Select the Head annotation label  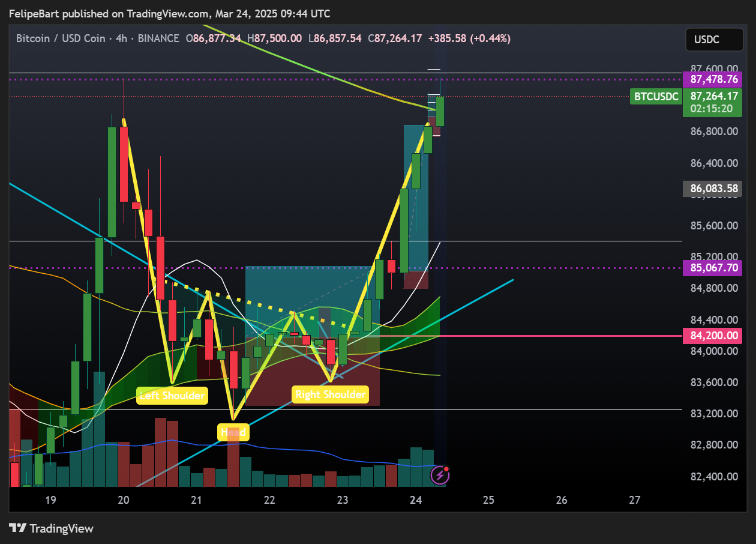click(x=233, y=432)
